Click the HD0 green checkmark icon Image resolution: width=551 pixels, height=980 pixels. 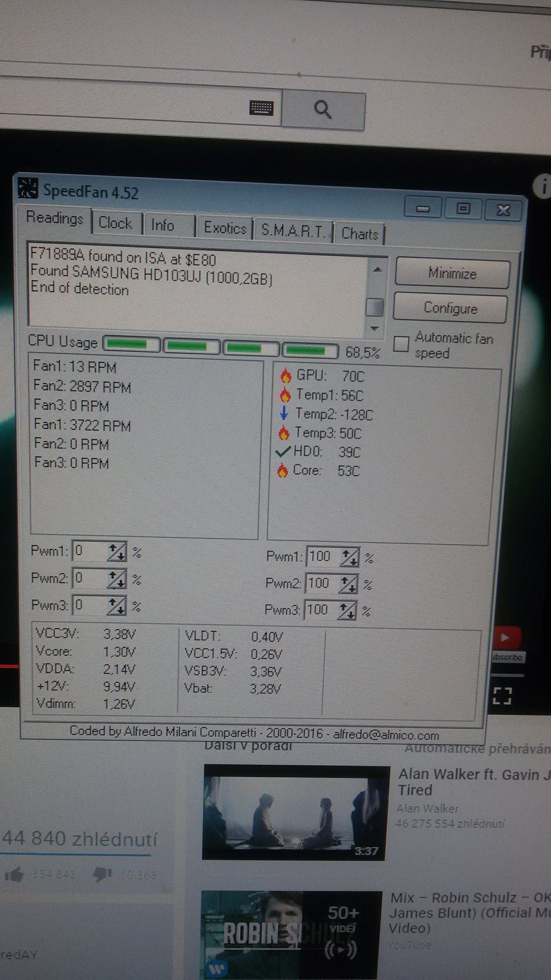click(x=284, y=451)
